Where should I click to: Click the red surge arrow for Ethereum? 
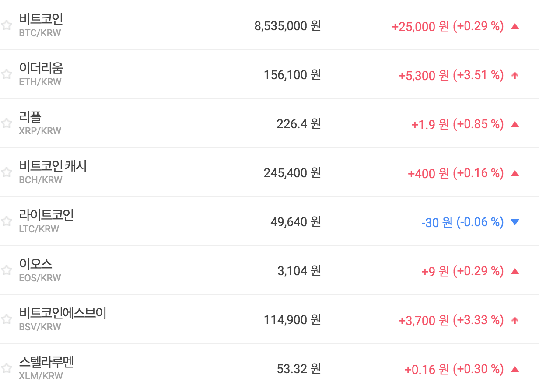[x=515, y=76]
